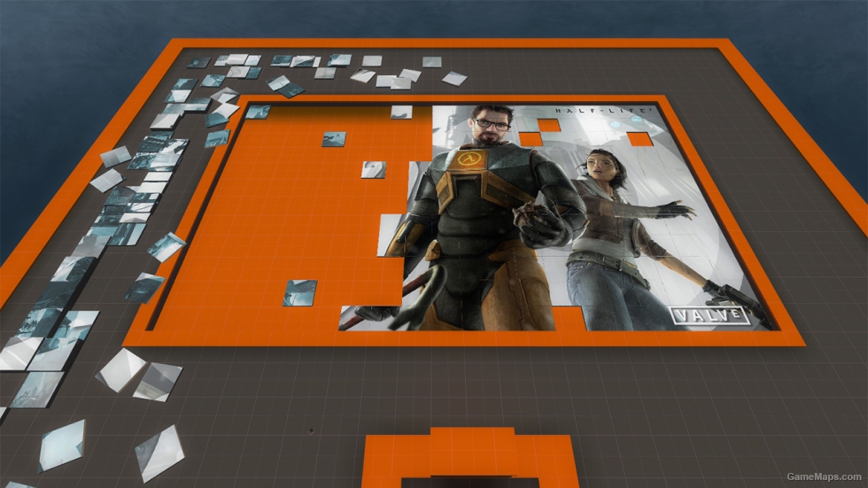868x488 pixels.
Task: Click the Half-Life 2 title logo
Action: point(584,112)
